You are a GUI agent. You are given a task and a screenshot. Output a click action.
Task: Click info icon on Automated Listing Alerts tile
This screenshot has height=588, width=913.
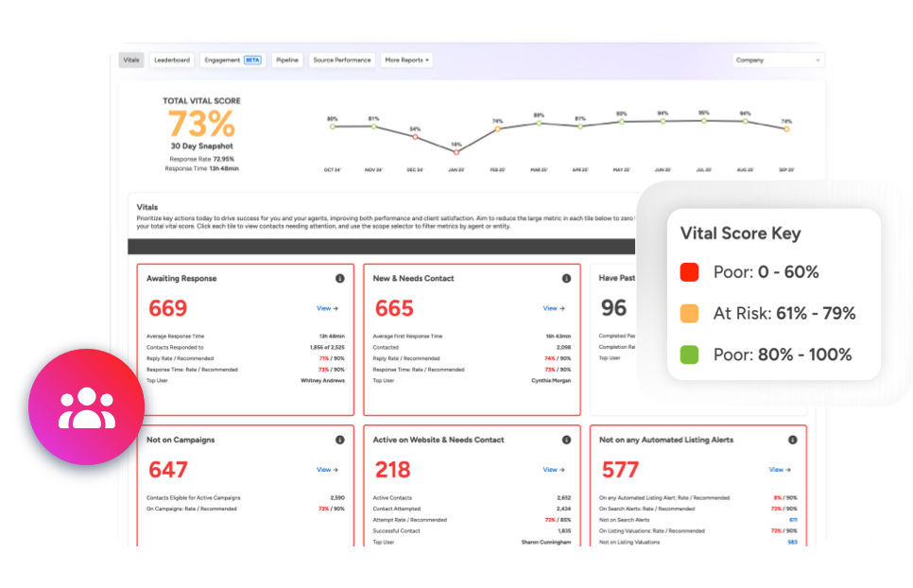[792, 440]
